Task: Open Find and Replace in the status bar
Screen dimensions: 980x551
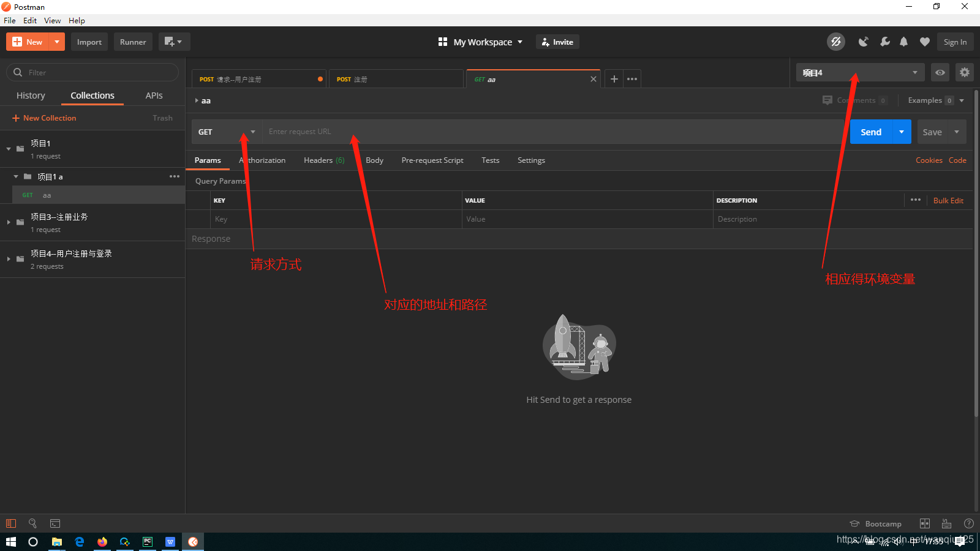Action: click(x=32, y=523)
